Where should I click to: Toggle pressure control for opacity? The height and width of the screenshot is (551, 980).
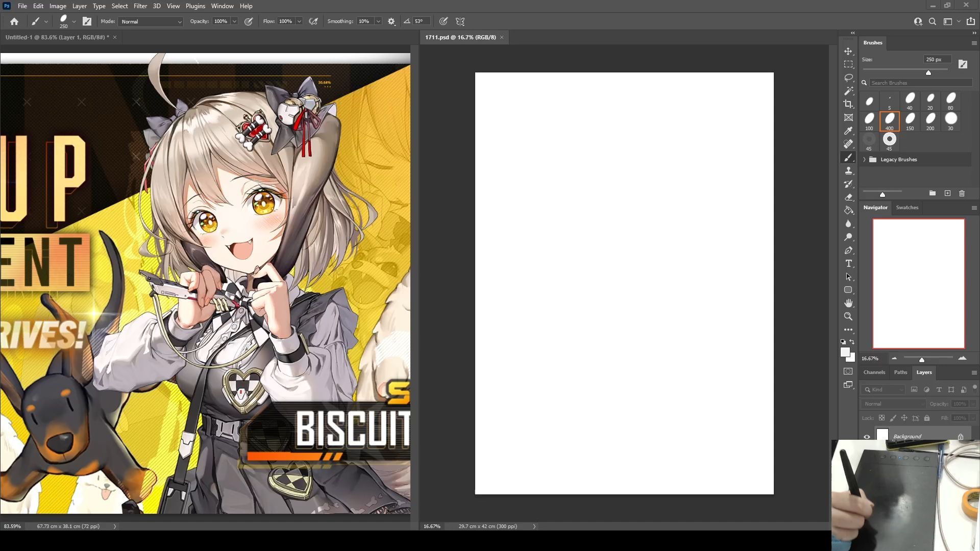pyautogui.click(x=249, y=21)
